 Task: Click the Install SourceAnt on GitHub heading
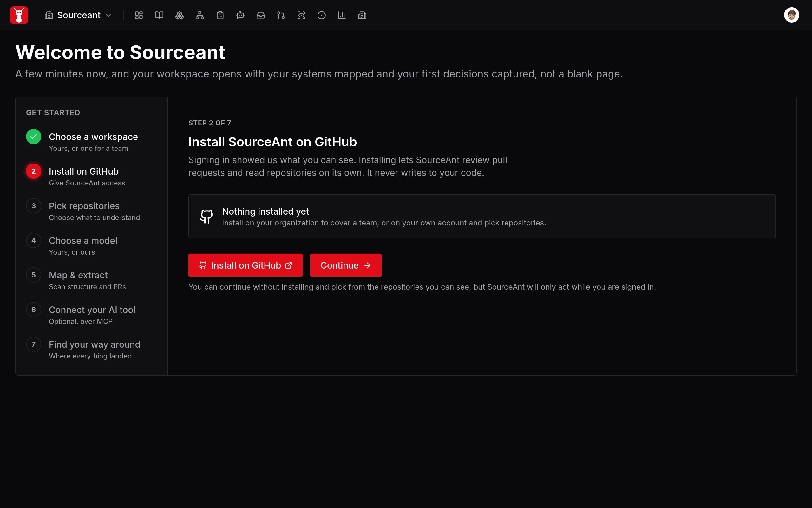[272, 142]
